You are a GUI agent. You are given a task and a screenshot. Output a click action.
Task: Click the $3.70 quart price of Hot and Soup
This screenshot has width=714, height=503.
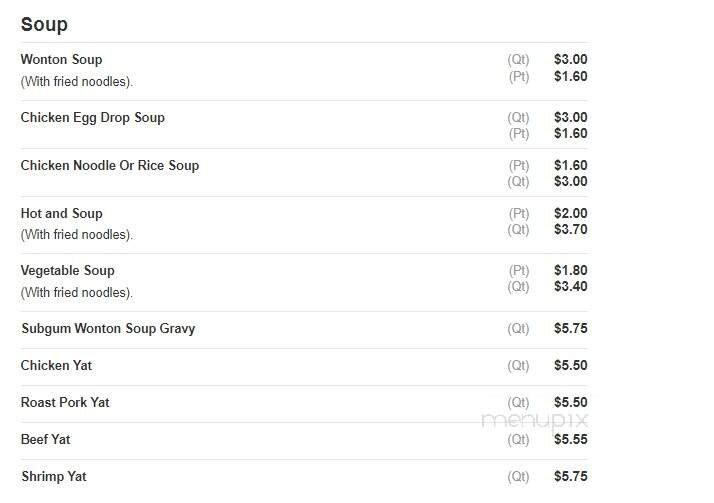tap(570, 230)
